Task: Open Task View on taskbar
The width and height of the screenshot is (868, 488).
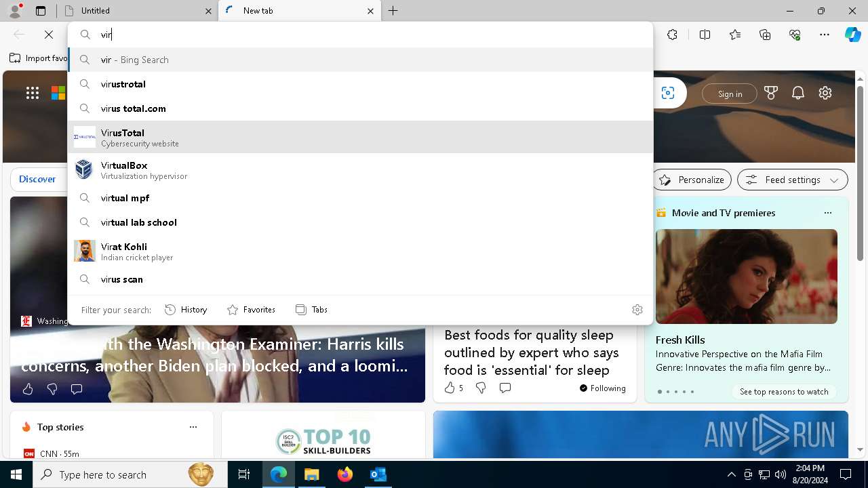Action: pos(244,474)
